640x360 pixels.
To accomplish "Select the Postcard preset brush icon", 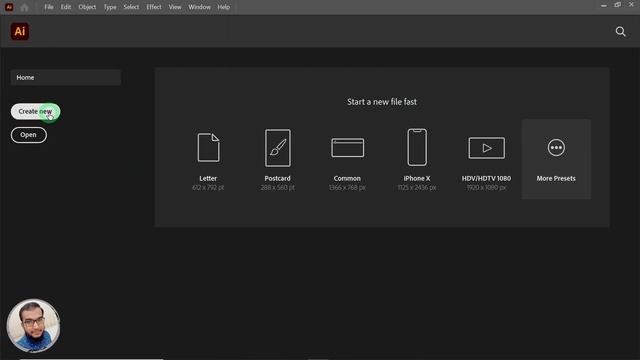I will click(278, 148).
